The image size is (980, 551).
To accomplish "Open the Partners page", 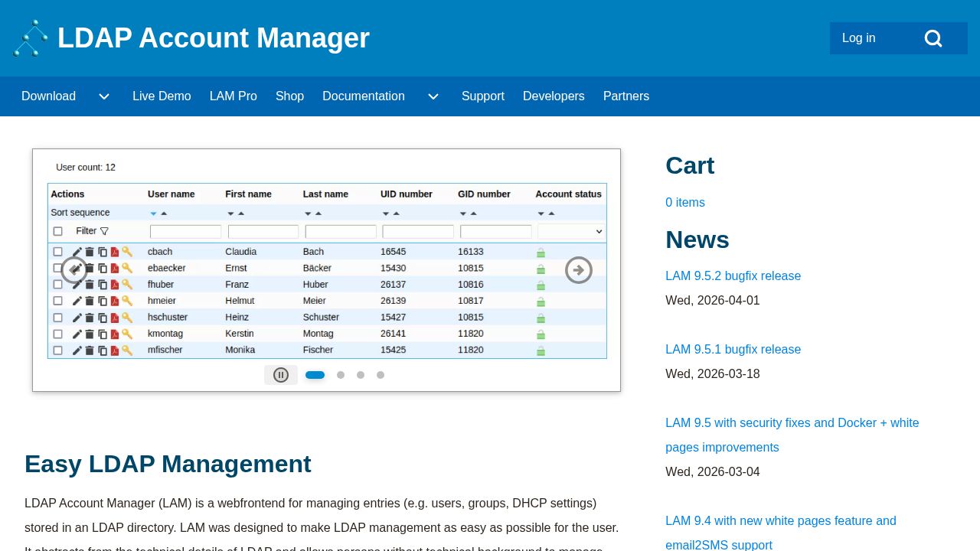I will 626,96.
